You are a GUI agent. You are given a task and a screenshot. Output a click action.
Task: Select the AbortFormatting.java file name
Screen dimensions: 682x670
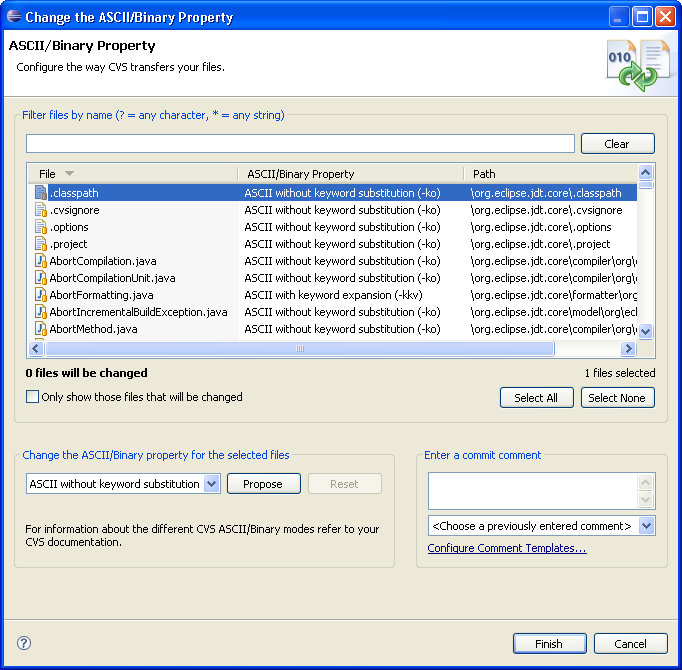[x=101, y=295]
